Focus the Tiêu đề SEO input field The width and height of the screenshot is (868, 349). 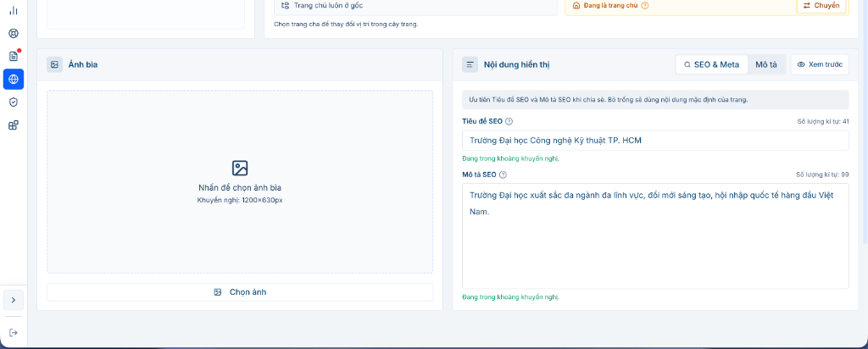point(655,141)
